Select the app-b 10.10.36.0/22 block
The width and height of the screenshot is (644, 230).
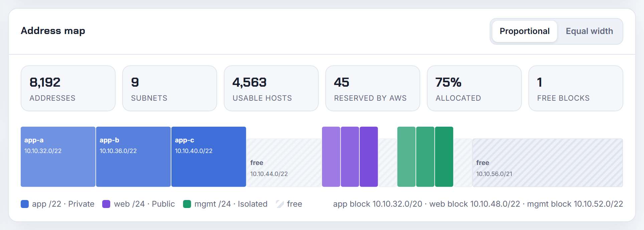133,157
